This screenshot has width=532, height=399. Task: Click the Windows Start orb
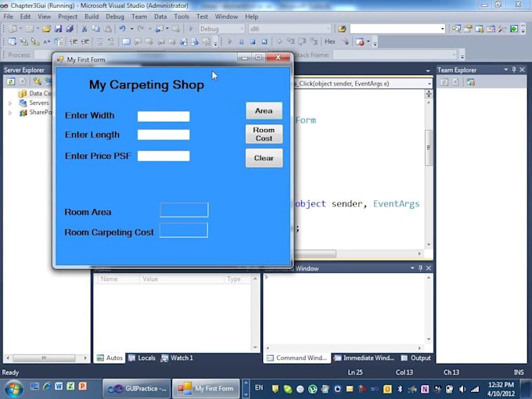point(13,389)
